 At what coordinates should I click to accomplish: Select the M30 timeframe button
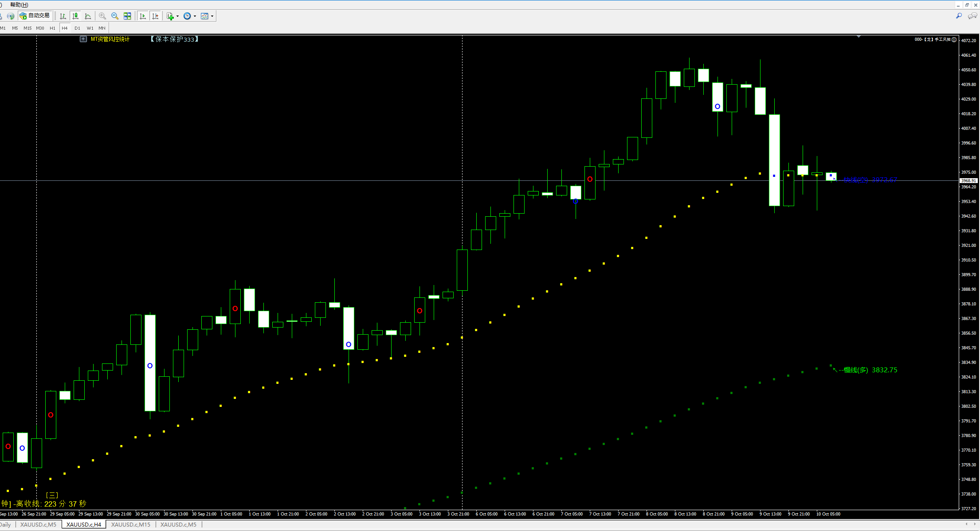(x=40, y=28)
